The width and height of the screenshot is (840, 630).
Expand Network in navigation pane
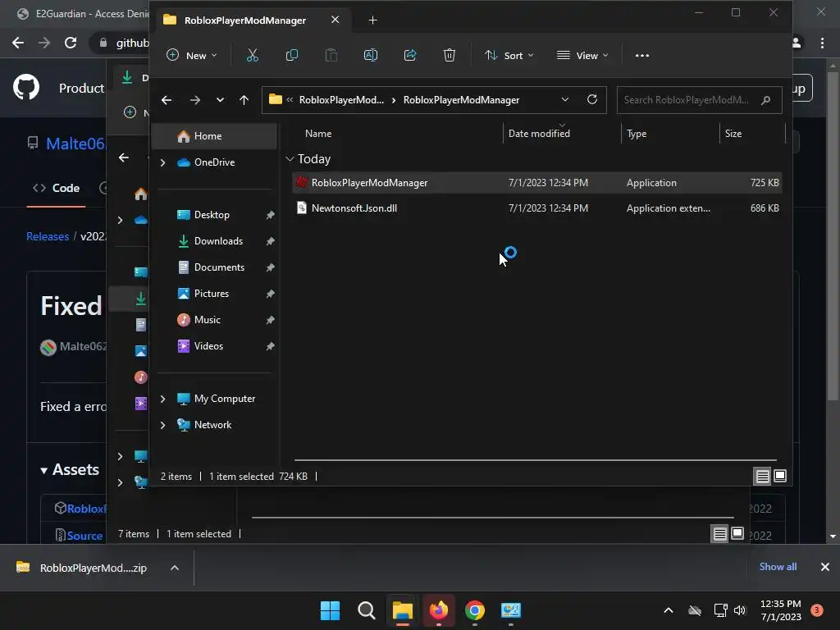pos(163,425)
